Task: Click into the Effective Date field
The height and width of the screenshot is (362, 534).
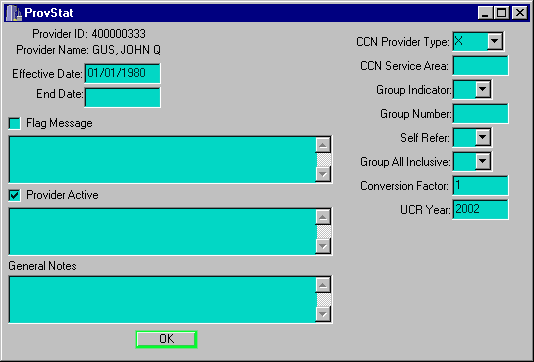Action: click(123, 73)
